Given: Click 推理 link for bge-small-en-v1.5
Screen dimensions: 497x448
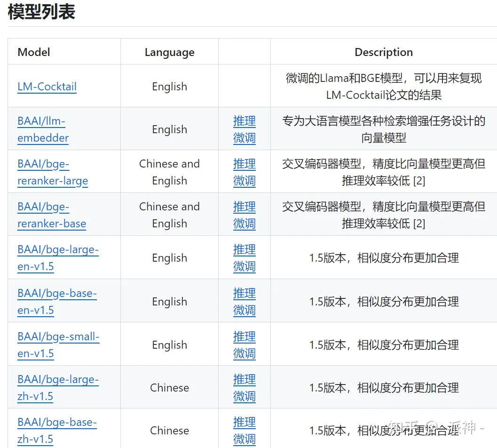Looking at the screenshot, I should [245, 336].
